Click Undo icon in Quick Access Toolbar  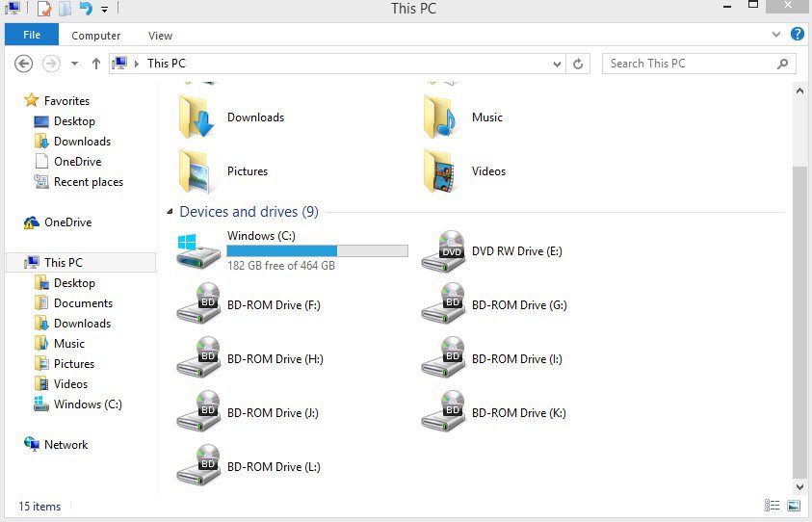(86, 9)
